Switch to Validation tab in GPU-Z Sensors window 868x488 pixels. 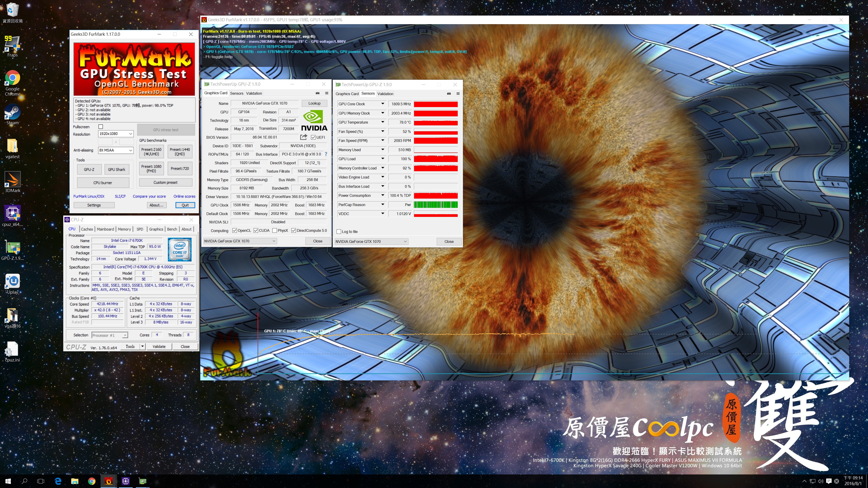coord(385,94)
